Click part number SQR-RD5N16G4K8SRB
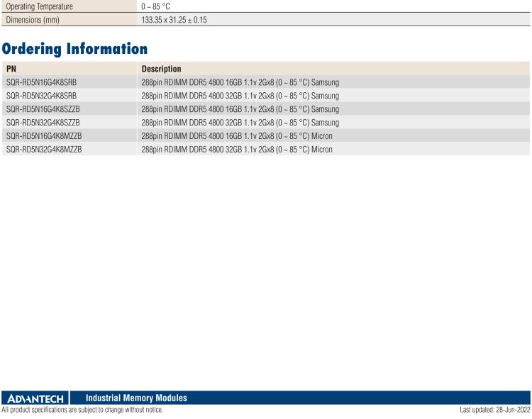This screenshot has height=419, width=532. click(x=41, y=82)
